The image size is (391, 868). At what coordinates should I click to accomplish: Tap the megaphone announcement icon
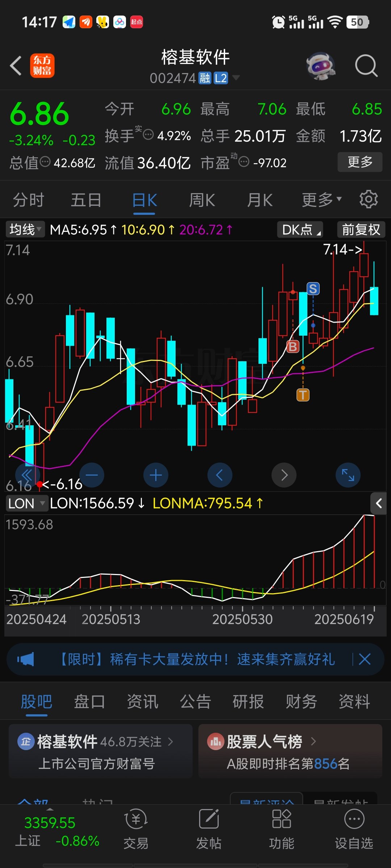[x=26, y=659]
